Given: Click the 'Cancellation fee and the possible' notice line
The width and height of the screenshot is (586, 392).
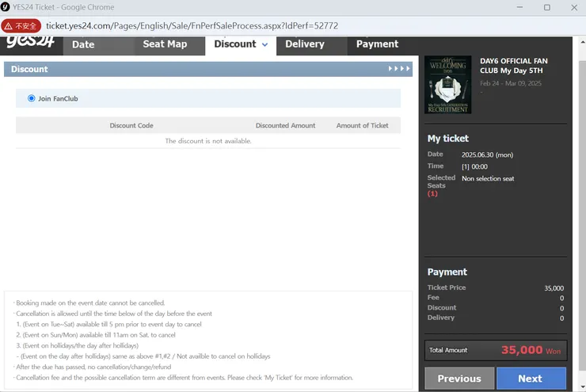Looking at the screenshot, I should 184,378.
